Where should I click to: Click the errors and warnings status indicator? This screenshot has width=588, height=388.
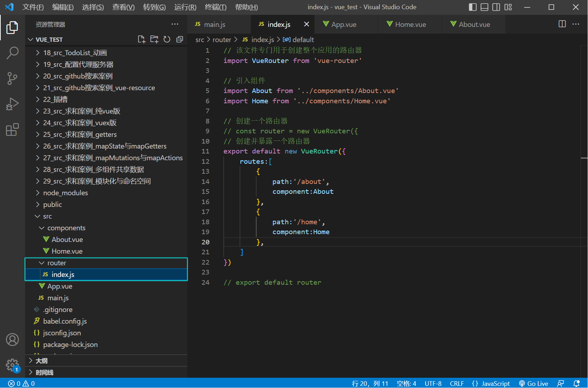tap(22, 383)
